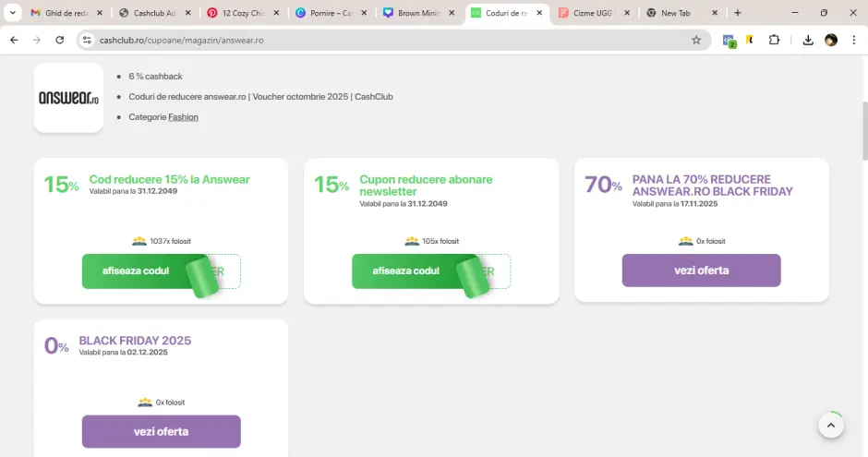Go back to the previous page
The height and width of the screenshot is (457, 868).
click(x=14, y=41)
